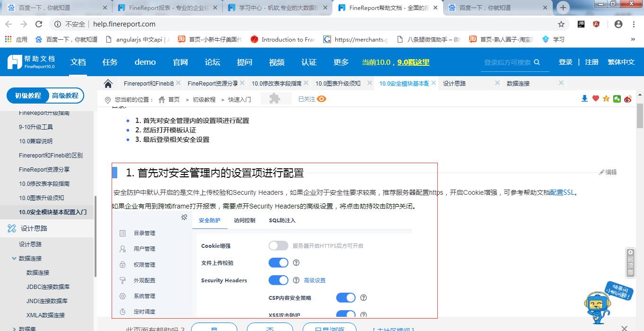
Task: Toggle the CSP内容安全策略 switch
Action: click(x=346, y=297)
